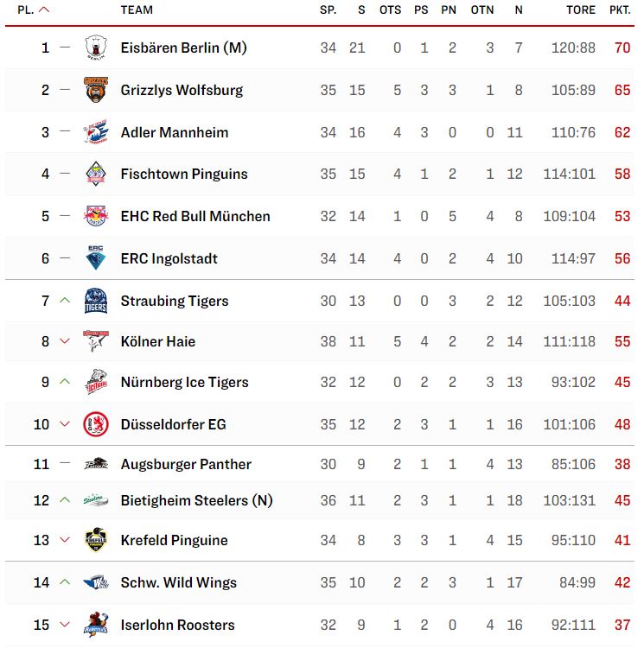Click the Straubing Tigers logo
Screen dimensions: 644x648
(96, 301)
